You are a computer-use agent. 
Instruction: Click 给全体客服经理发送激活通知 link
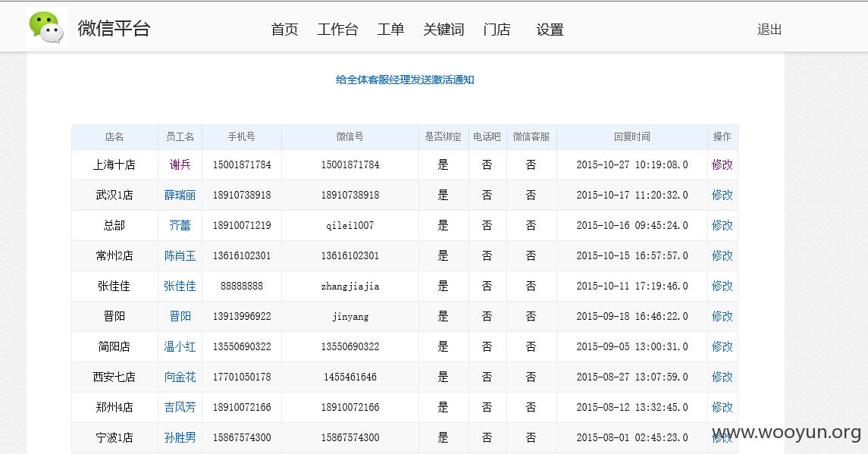click(x=405, y=80)
